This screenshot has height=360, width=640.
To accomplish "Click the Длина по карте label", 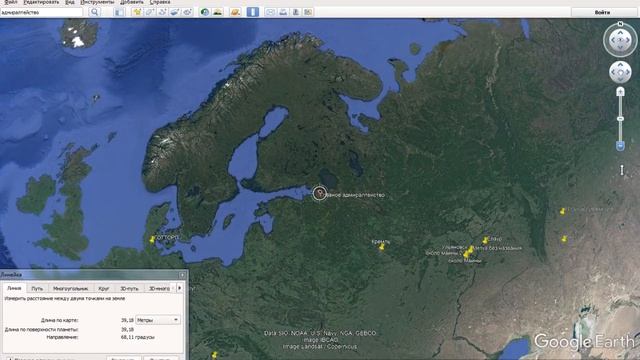I will click(x=60, y=320).
